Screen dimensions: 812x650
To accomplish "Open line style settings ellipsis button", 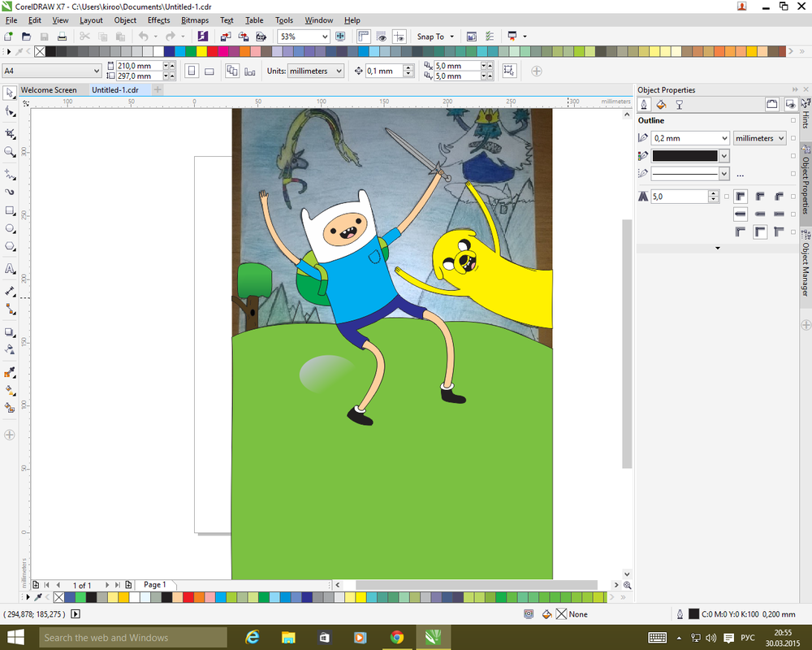I will click(x=740, y=174).
